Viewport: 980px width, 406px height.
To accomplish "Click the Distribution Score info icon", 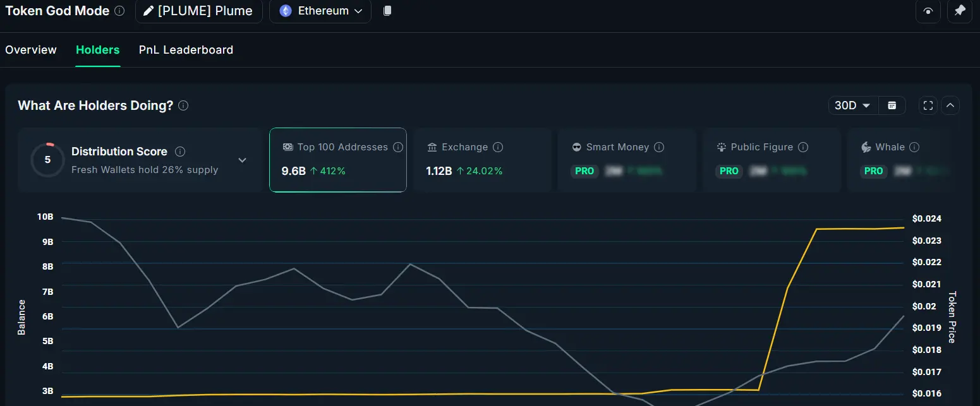I will (x=180, y=152).
